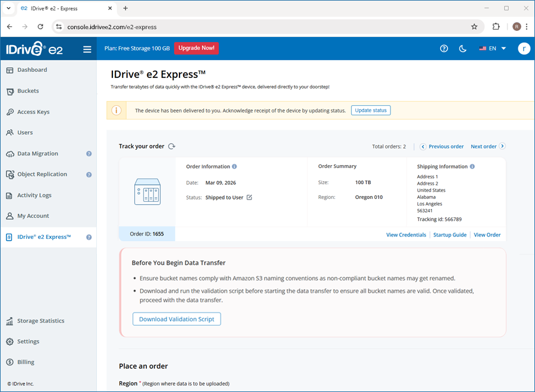Click Download Validation Script button
Image resolution: width=535 pixels, height=392 pixels.
[x=177, y=319]
